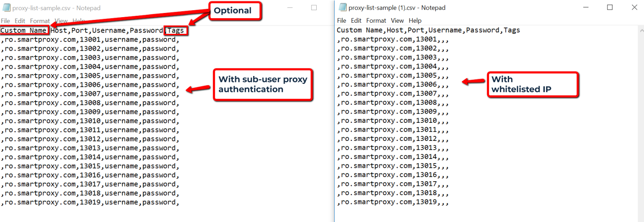644x222 pixels.
Task: Select the 13016,,, line in right window
Action: [393, 175]
